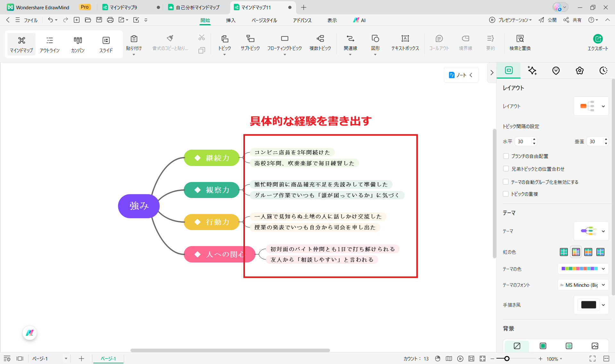Screen dimensions: 615x364
Task: Add a フローティングトピック
Action: pos(284,43)
